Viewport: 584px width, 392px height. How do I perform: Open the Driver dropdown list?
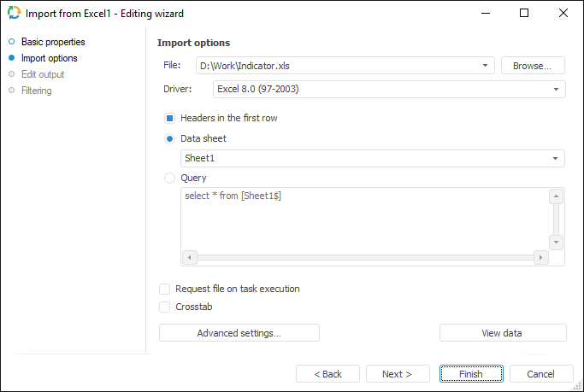point(556,89)
